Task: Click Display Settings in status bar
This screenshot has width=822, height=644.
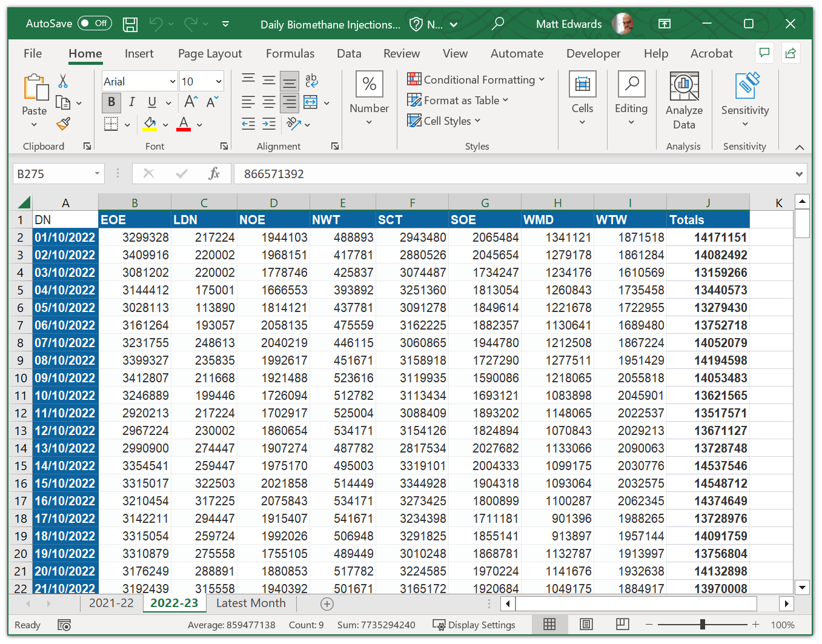Action: point(474,625)
